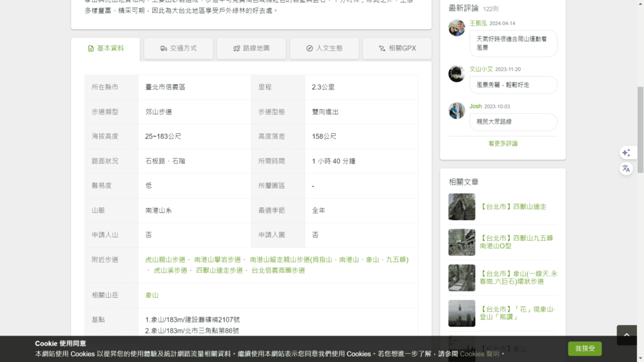Open article 「花」現象山-登山「熊讚」
This screenshot has height=362, width=644.
coord(518,313)
